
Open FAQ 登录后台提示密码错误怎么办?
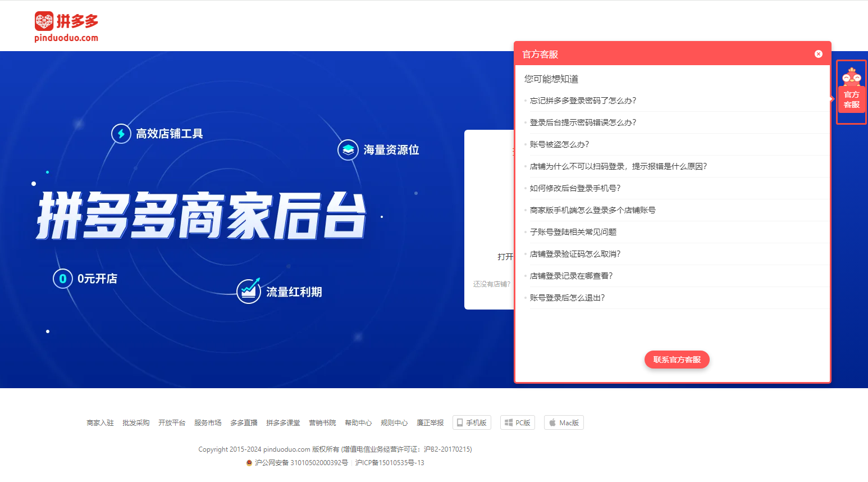pos(583,122)
